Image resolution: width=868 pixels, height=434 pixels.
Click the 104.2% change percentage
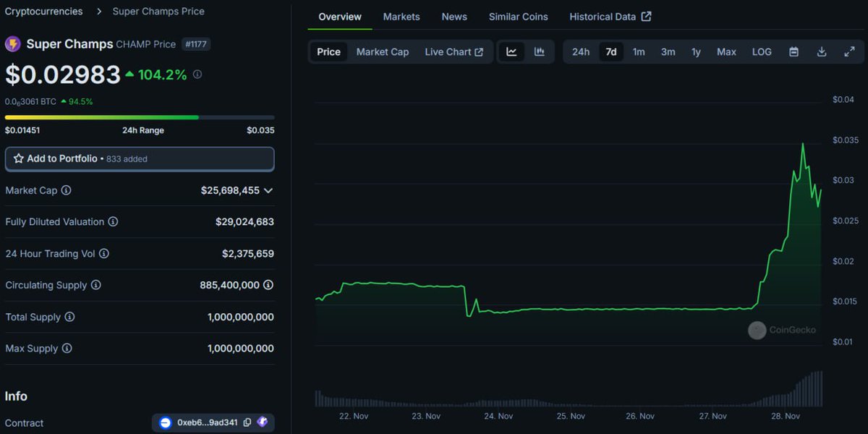coord(162,75)
